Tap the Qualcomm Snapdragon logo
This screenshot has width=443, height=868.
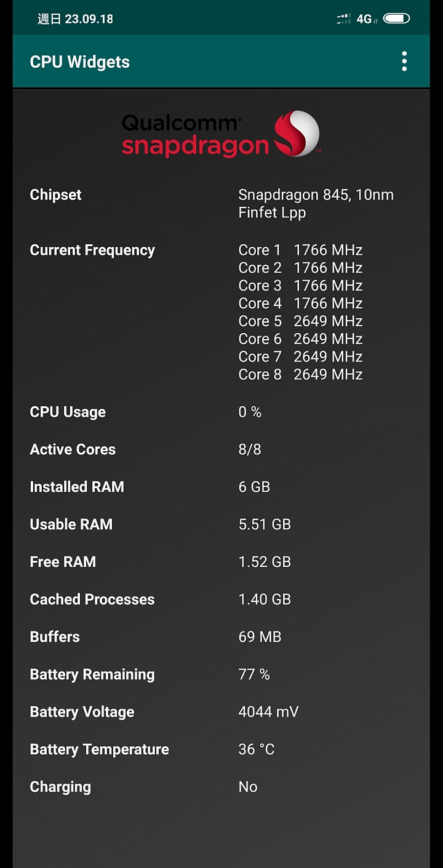[x=221, y=134]
